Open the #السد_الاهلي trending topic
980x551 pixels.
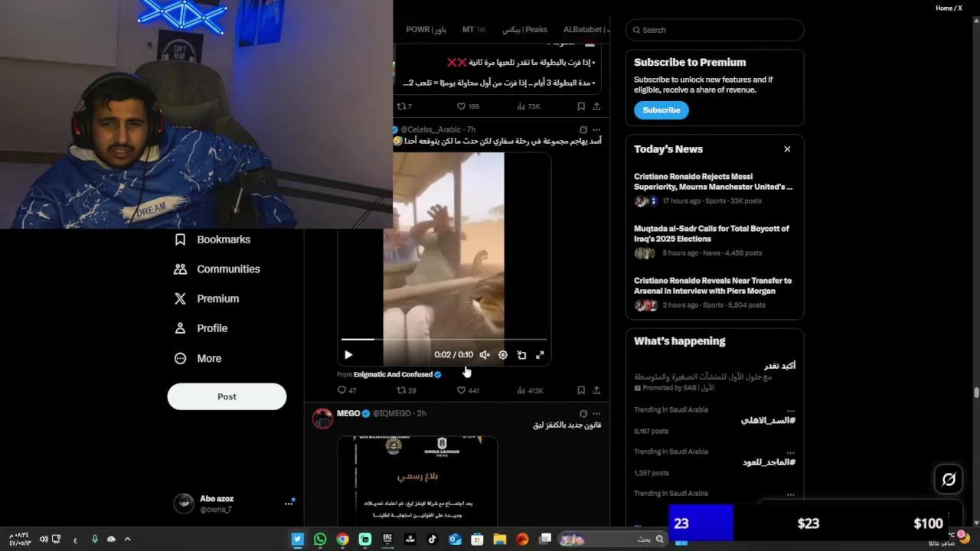768,421
